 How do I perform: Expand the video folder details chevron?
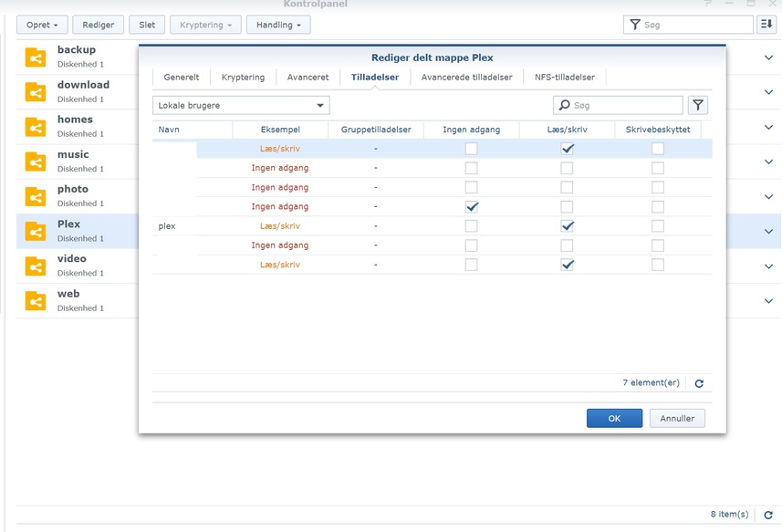768,266
